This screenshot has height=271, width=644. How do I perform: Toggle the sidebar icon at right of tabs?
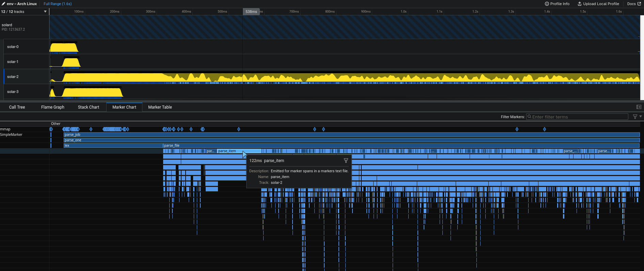[639, 107]
